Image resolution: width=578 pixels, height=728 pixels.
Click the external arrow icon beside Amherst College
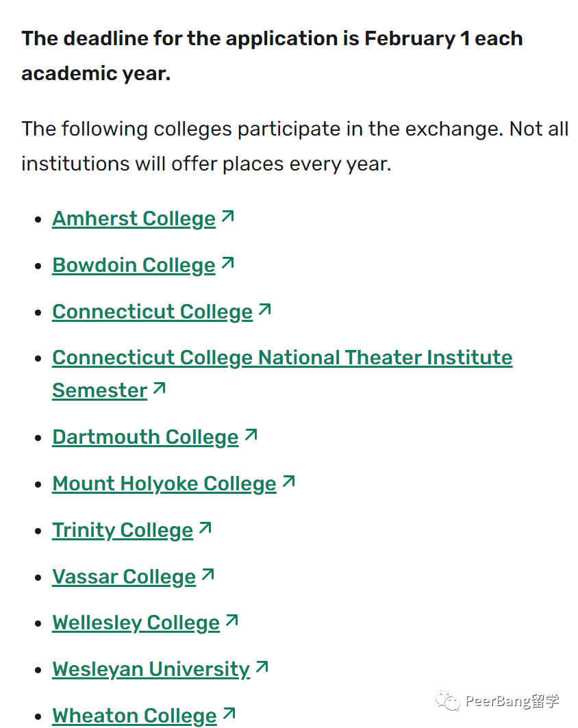[227, 216]
